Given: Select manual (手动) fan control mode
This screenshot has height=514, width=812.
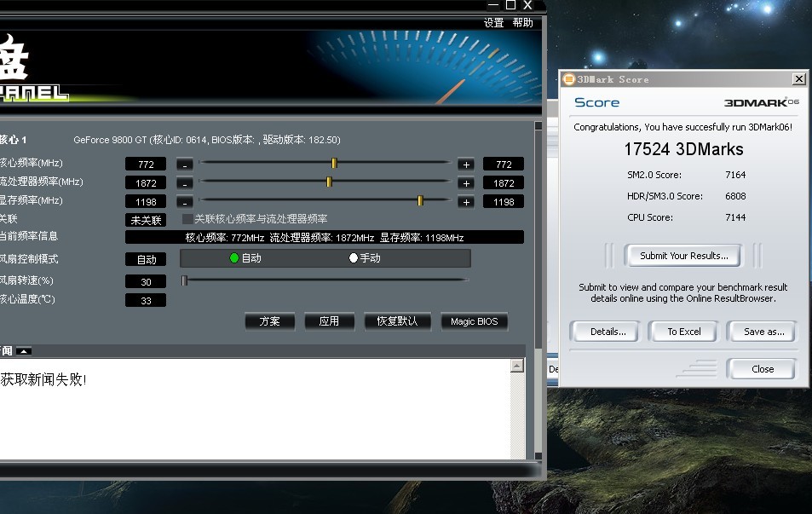Looking at the screenshot, I should [354, 258].
